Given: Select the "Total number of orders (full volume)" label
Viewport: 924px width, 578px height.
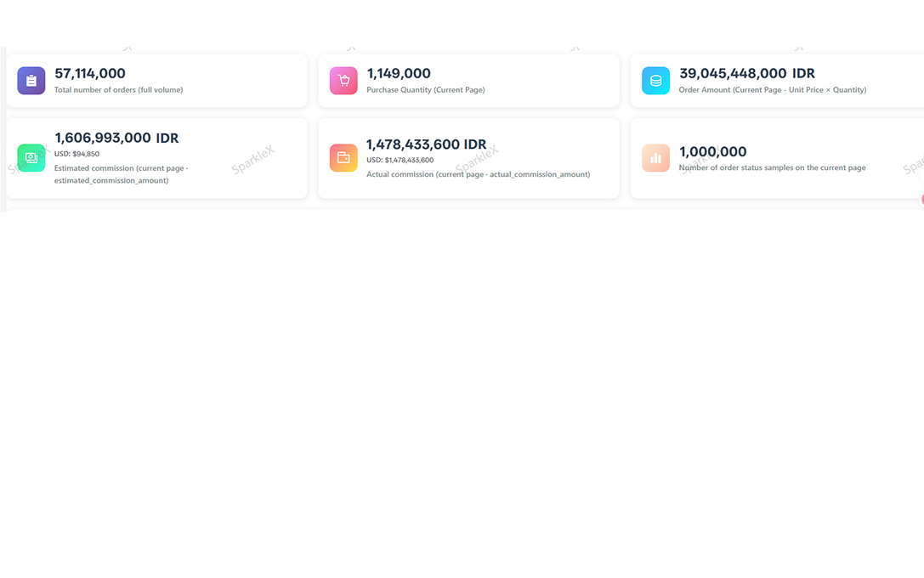Looking at the screenshot, I should (x=118, y=90).
